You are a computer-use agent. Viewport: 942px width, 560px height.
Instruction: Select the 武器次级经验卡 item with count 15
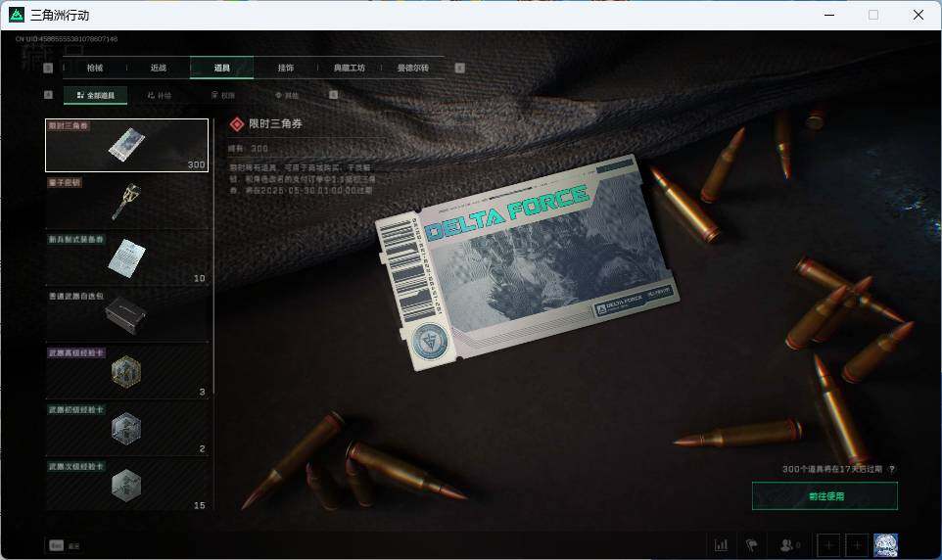point(126,485)
